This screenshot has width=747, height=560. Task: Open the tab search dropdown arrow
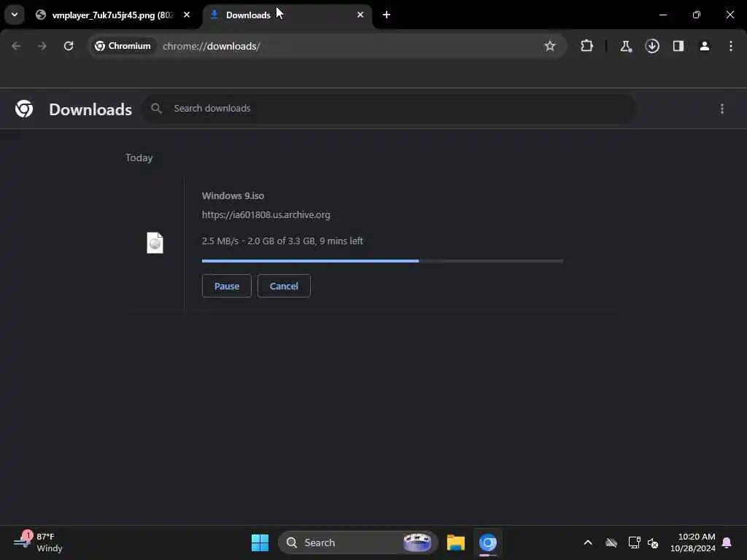tap(15, 15)
